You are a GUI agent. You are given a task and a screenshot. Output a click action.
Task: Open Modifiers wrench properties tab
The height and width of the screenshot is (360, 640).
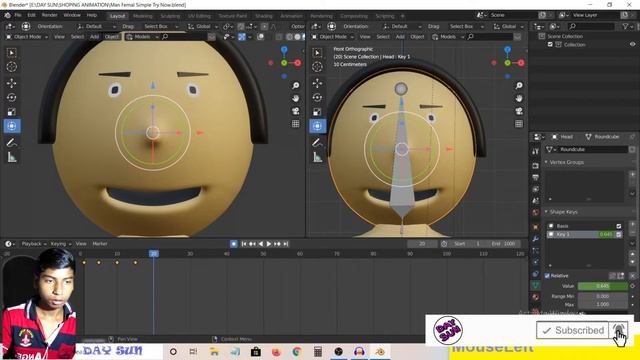pyautogui.click(x=535, y=238)
